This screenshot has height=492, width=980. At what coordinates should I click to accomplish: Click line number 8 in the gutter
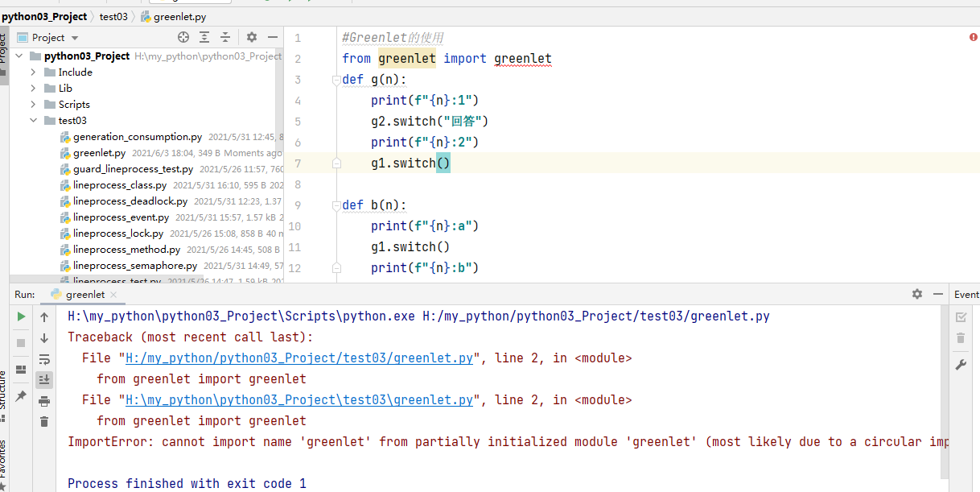(298, 184)
